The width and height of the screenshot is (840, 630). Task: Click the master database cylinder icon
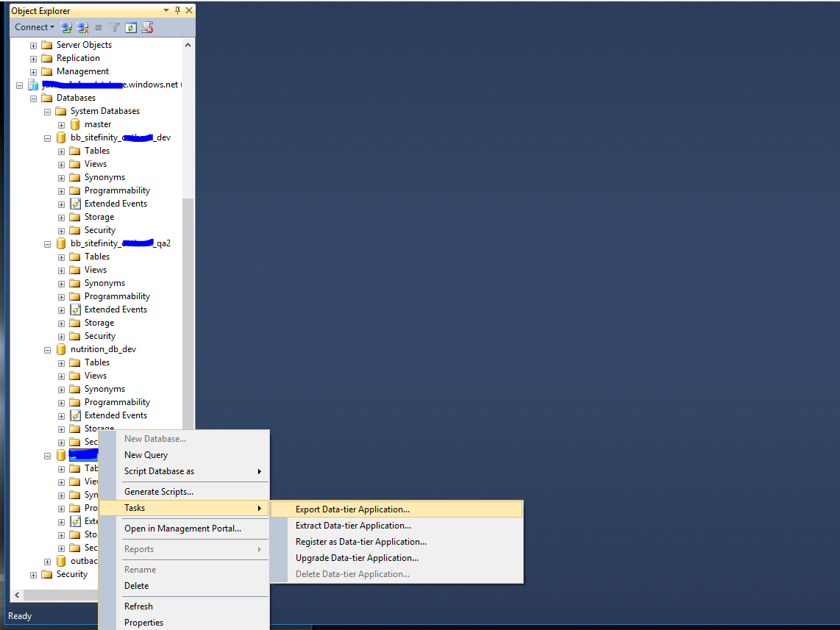coord(74,124)
